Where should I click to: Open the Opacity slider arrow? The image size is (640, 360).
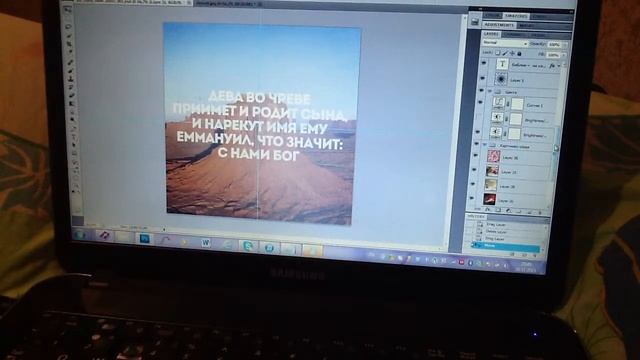[566, 44]
